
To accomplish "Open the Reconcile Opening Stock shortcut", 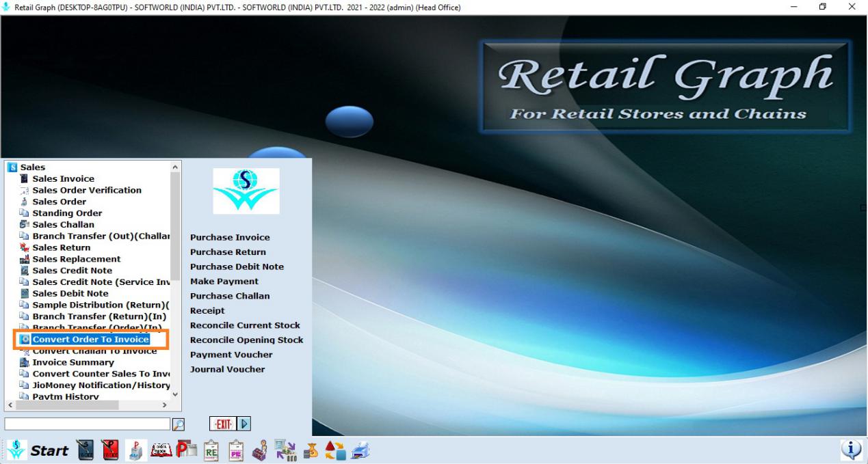I will pyautogui.click(x=247, y=340).
